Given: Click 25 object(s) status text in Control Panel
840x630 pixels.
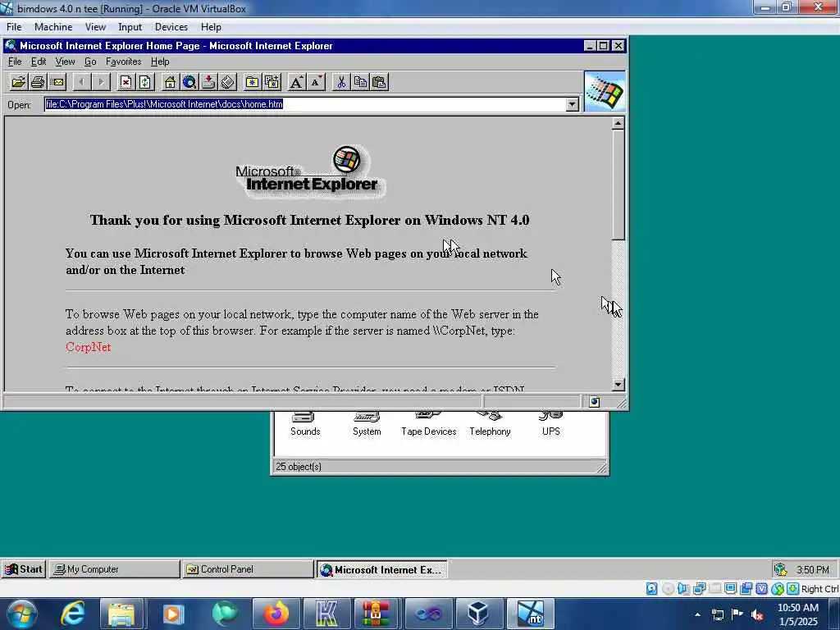Looking at the screenshot, I should [x=299, y=467].
